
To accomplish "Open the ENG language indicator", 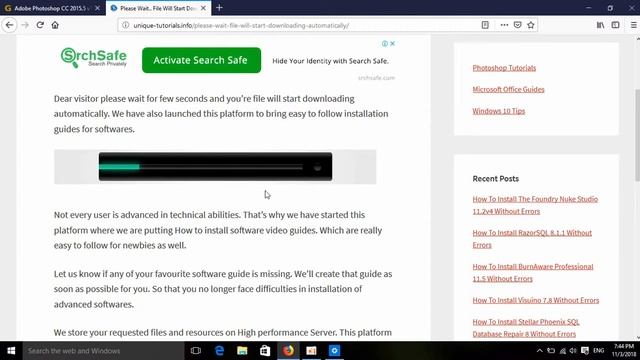I will click(599, 351).
